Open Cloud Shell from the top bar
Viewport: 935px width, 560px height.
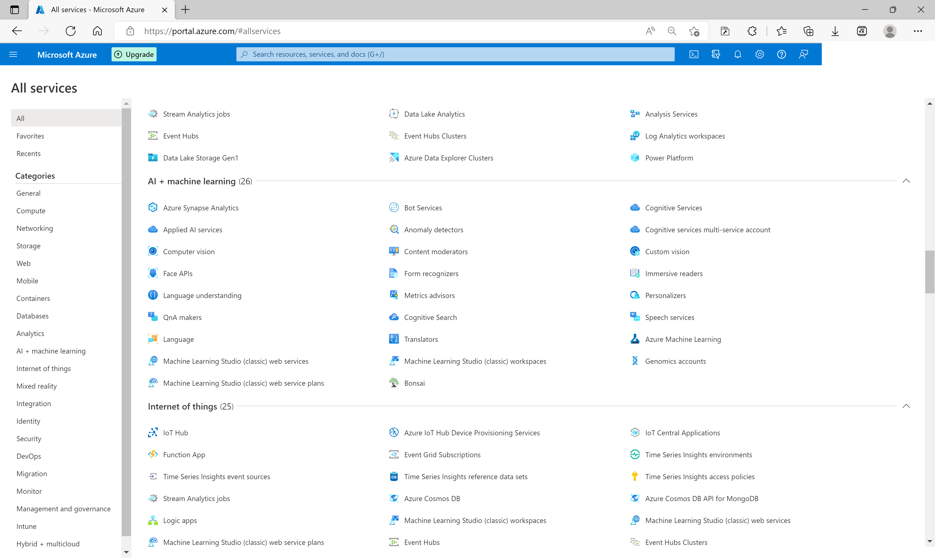point(693,54)
